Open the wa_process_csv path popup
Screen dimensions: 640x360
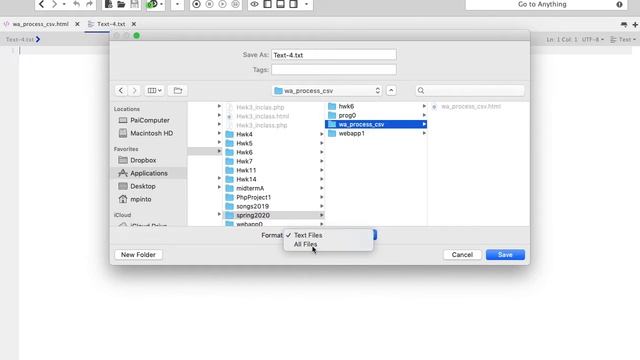(x=328, y=91)
